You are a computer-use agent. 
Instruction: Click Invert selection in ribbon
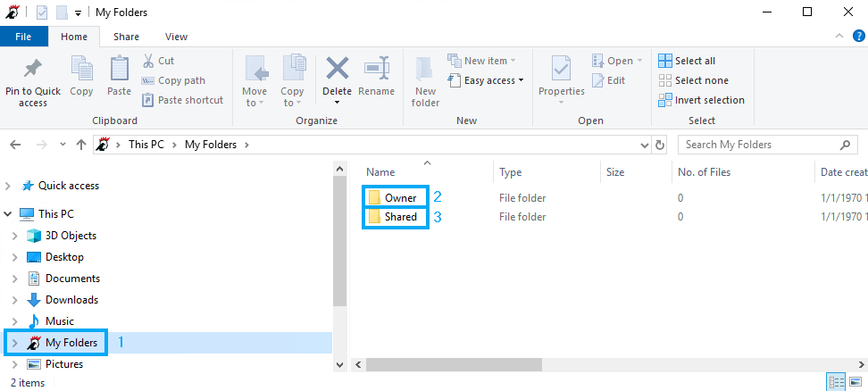click(x=701, y=100)
